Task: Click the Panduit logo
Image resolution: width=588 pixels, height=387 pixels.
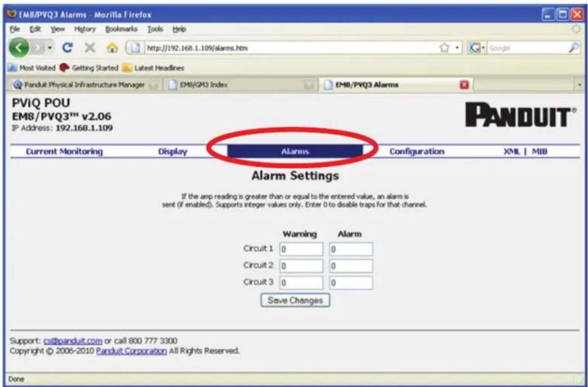Action: (521, 115)
